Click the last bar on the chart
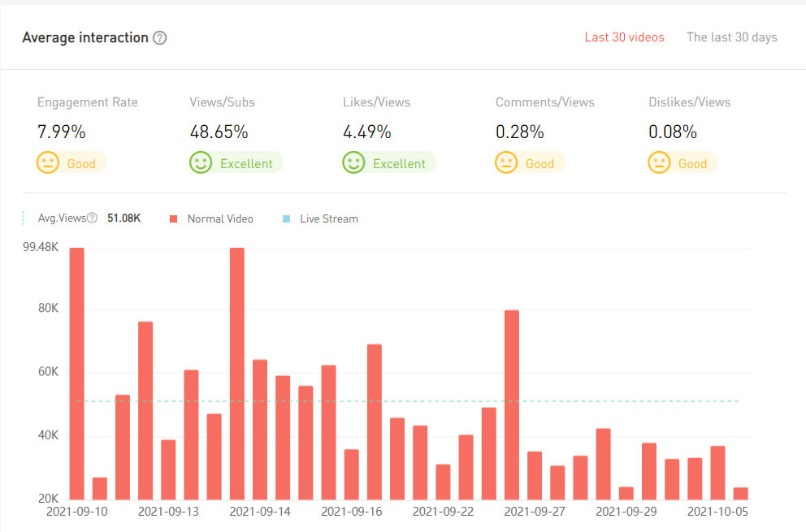The width and height of the screenshot is (806, 532). (740, 494)
